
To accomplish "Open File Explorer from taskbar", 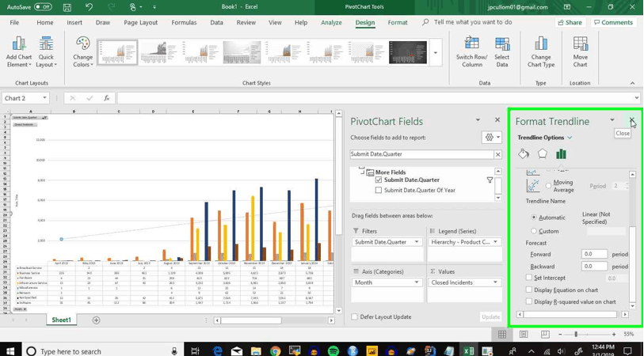I will point(256,350).
